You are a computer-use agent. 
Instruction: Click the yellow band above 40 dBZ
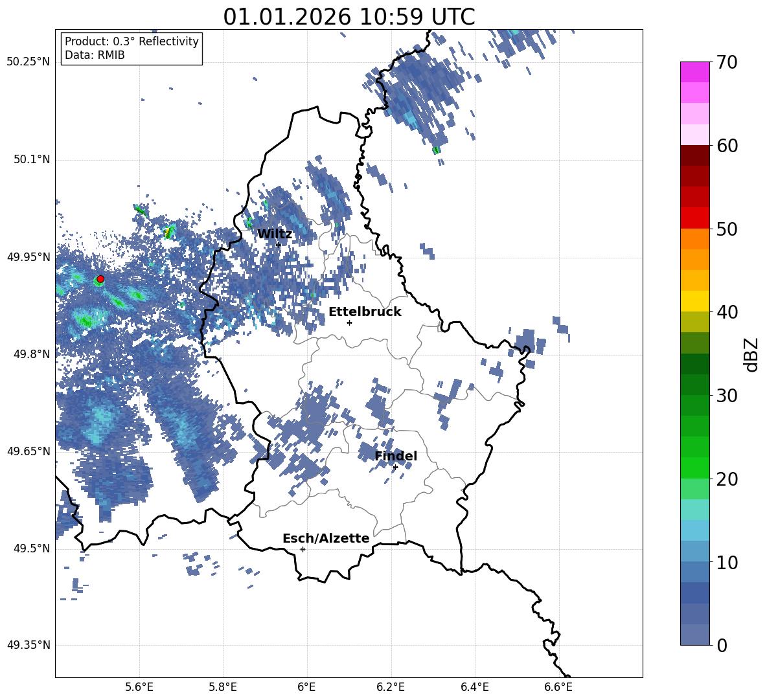tap(695, 301)
